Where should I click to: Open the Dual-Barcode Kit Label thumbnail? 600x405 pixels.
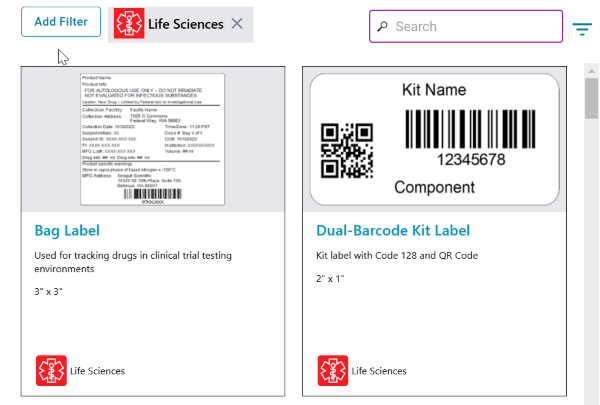[434, 139]
